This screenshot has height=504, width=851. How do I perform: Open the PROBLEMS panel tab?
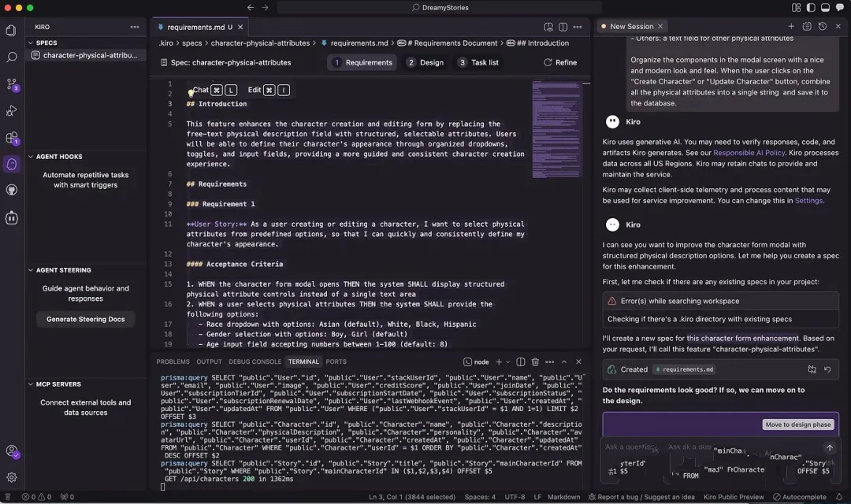(173, 362)
